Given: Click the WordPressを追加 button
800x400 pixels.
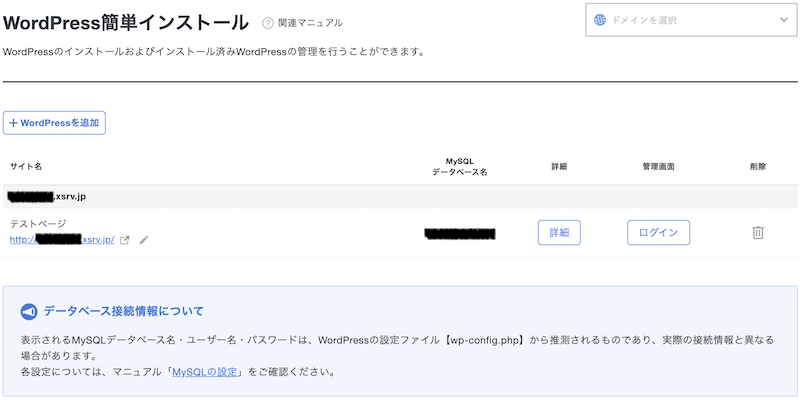Looking at the screenshot, I should (54, 123).
